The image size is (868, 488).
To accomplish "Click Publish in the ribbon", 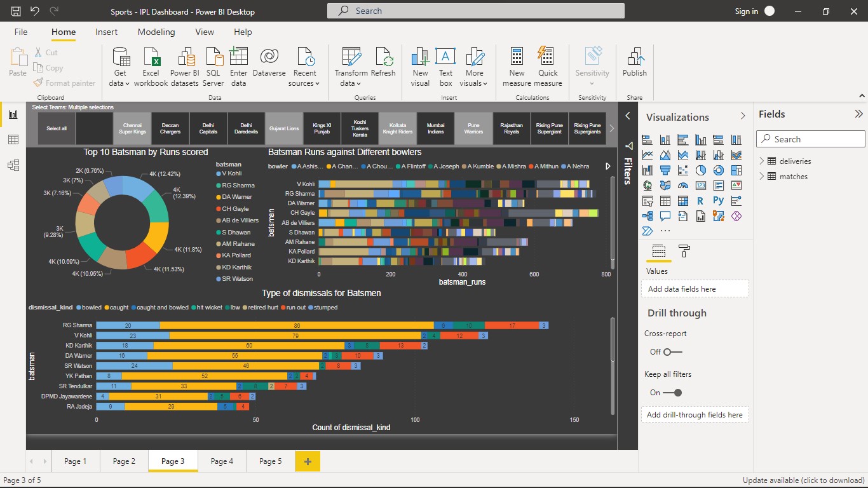I will click(x=634, y=62).
